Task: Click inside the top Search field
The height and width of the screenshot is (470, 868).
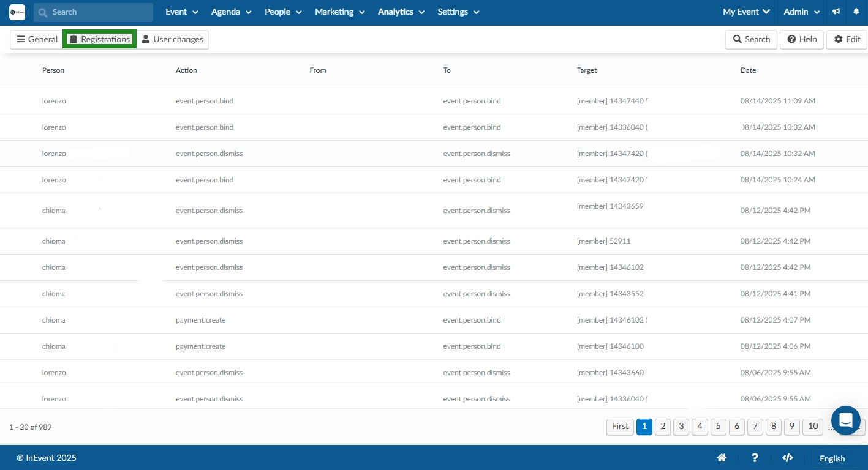Action: click(93, 12)
